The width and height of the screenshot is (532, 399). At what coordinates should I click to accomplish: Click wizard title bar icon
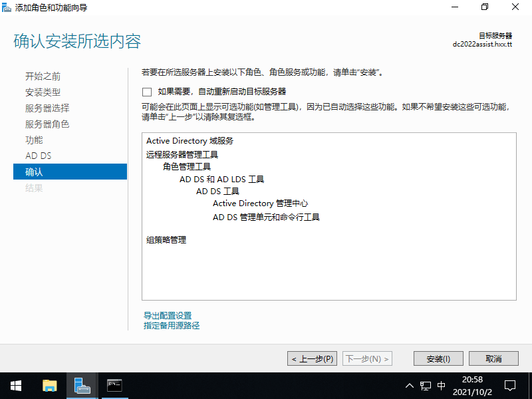tap(7, 7)
